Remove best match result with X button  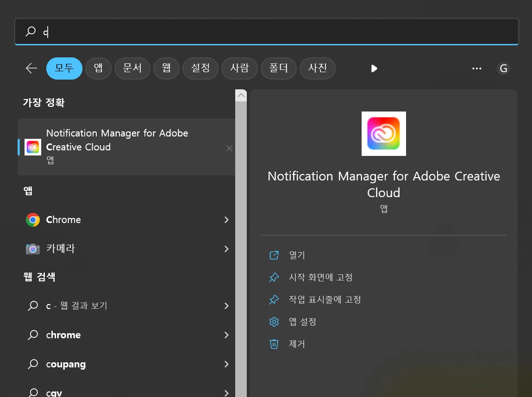click(229, 148)
